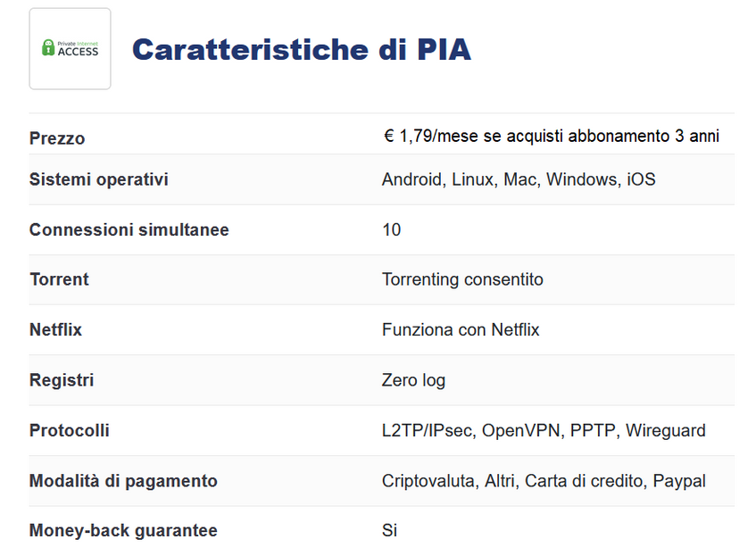Click the Sistemi operativi label
Image resolution: width=756 pixels, height=556 pixels.
tap(99, 179)
